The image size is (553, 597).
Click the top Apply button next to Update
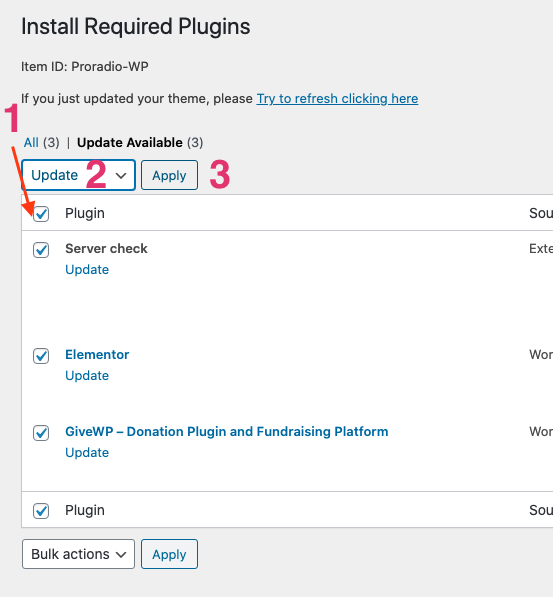[169, 175]
